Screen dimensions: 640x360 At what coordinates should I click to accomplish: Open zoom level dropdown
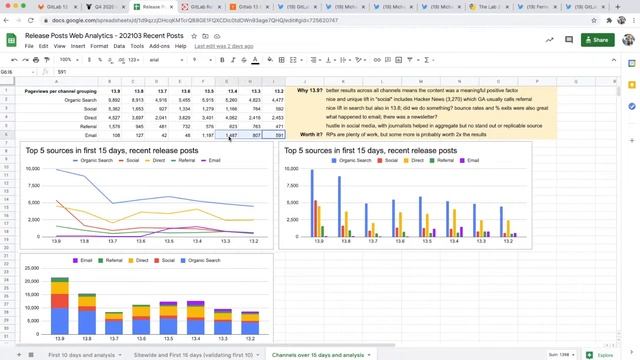(69, 60)
